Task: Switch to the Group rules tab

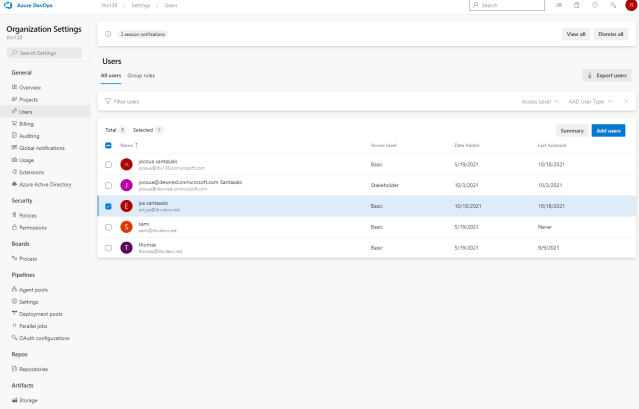Action: click(141, 75)
